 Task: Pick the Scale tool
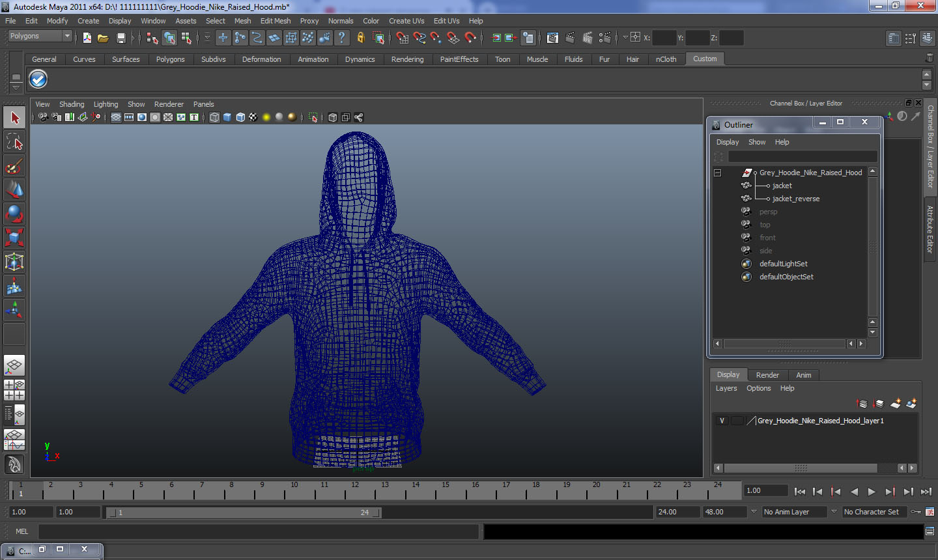tap(14, 238)
